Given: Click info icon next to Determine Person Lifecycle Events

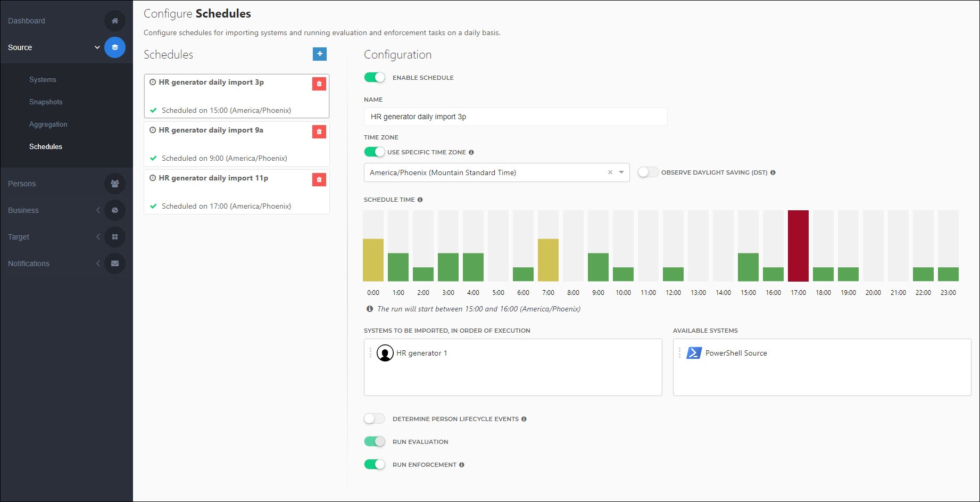Looking at the screenshot, I should [524, 419].
